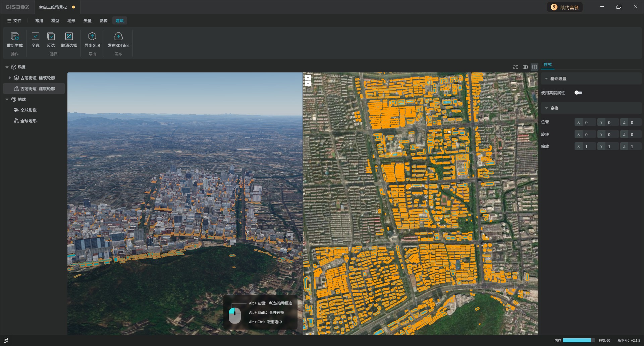This screenshot has width=644, height=346.
Task: Collapse the 基础设置 section
Action: click(x=546, y=79)
